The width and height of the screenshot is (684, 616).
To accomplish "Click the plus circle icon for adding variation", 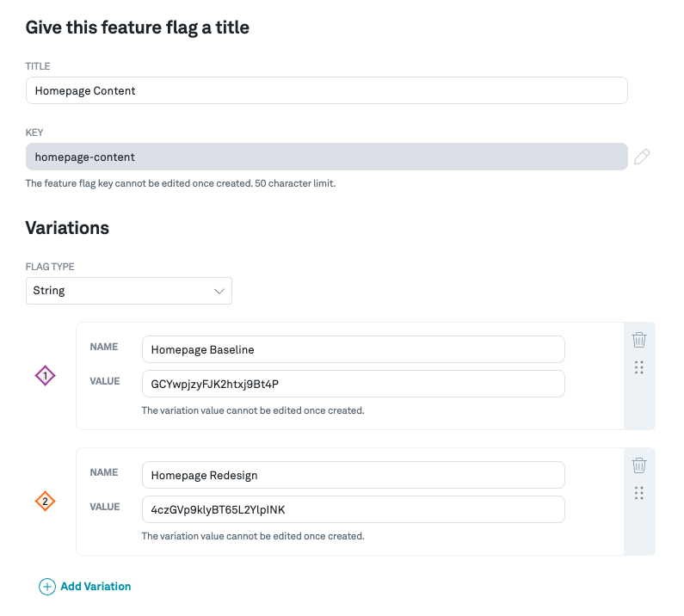I will click(47, 587).
